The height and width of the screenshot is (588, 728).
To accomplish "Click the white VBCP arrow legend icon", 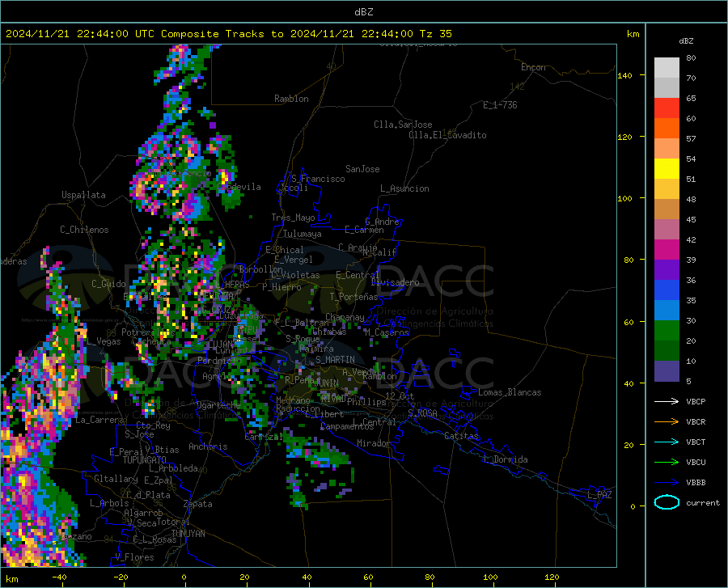I will pos(667,401).
